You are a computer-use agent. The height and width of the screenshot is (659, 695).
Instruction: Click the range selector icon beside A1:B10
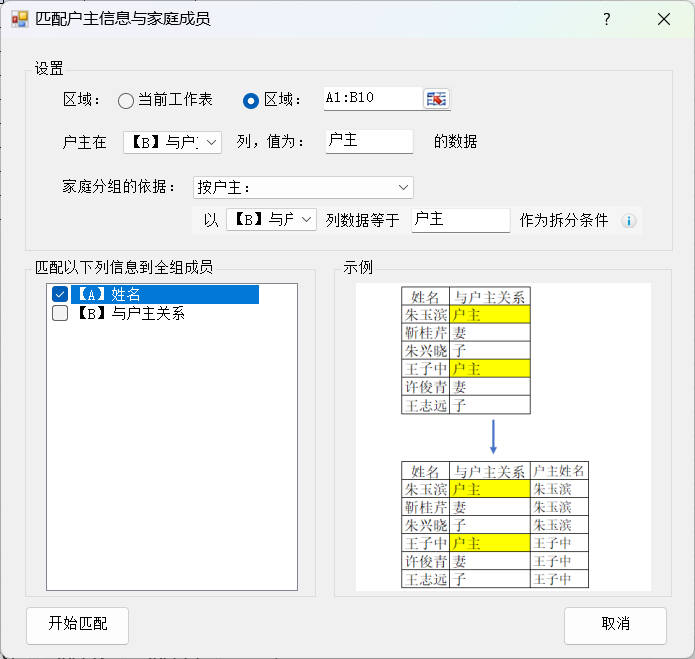[x=436, y=98]
